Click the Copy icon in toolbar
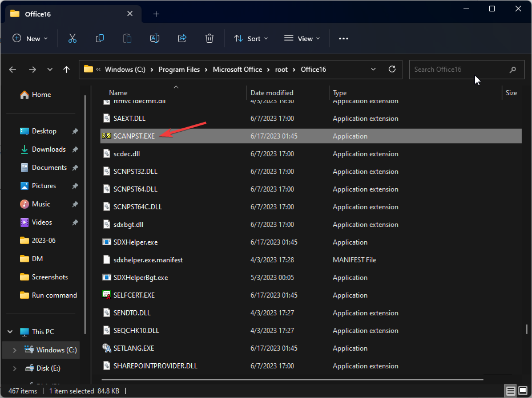The image size is (532, 398). point(100,39)
